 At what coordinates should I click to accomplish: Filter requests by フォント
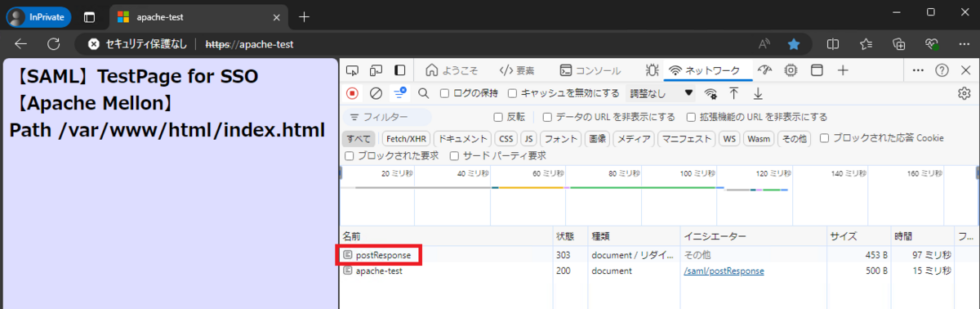[561, 138]
